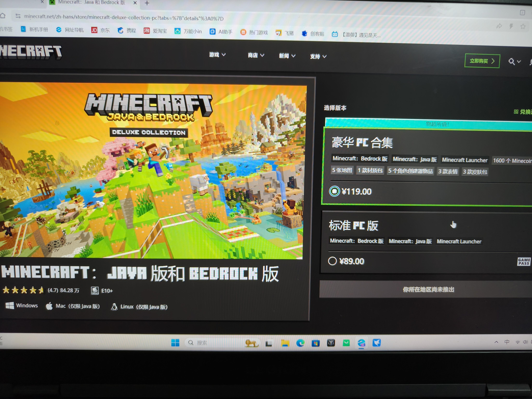532x399 pixels.
Task: Open the 携程 bookmark
Action: pos(127,31)
